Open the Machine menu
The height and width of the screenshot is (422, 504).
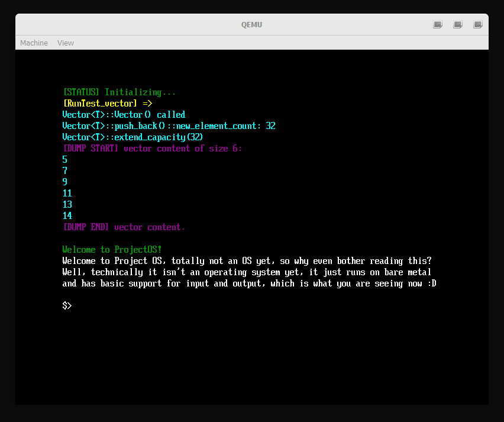click(x=34, y=43)
